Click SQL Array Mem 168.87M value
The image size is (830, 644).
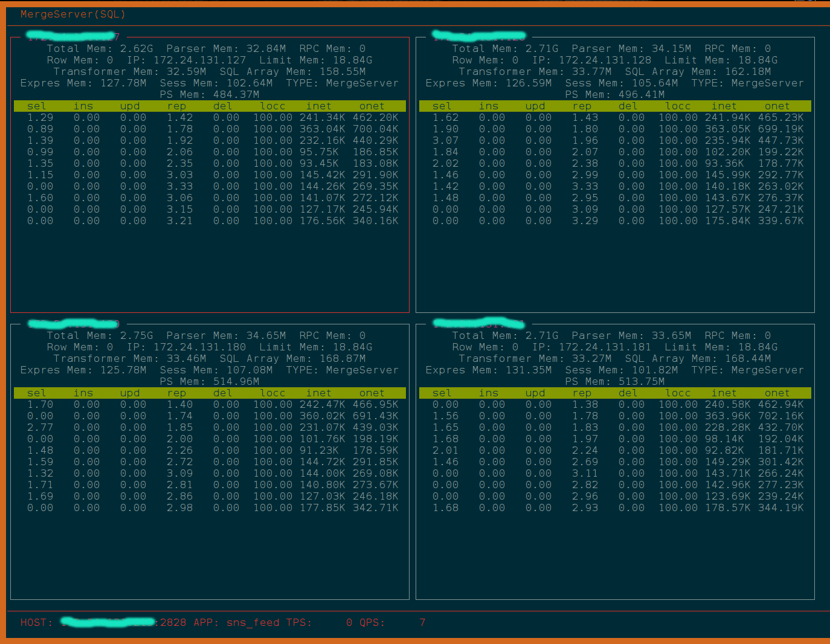343,358
